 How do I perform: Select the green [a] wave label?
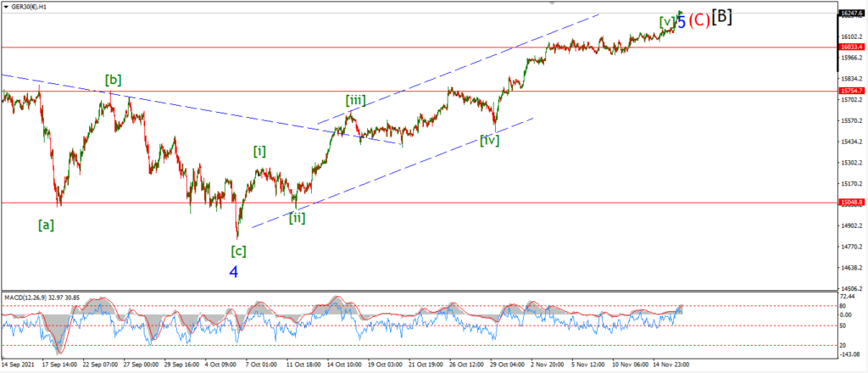click(x=46, y=225)
